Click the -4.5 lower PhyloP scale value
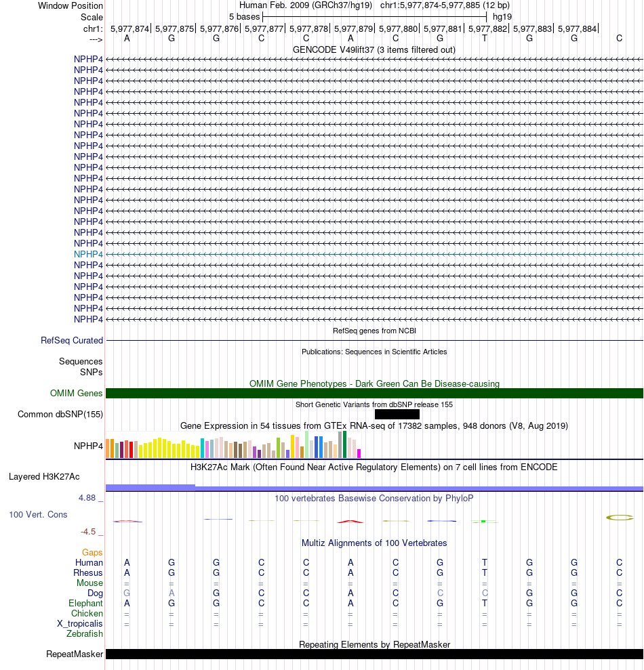644x670 pixels. point(88,532)
